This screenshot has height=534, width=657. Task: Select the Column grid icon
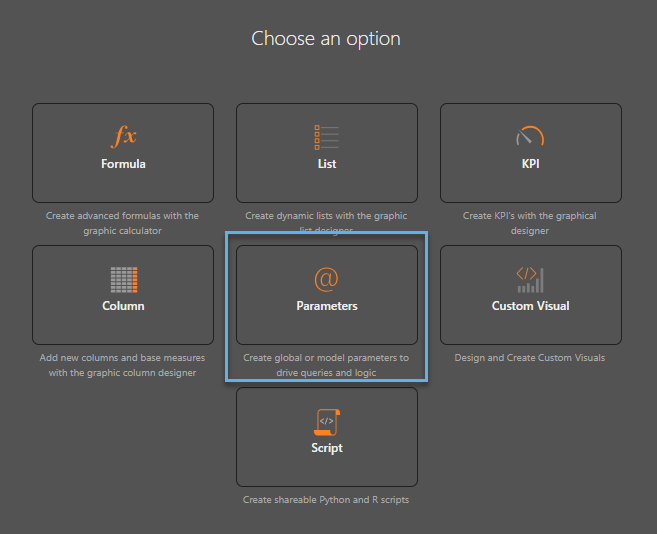coord(124,280)
